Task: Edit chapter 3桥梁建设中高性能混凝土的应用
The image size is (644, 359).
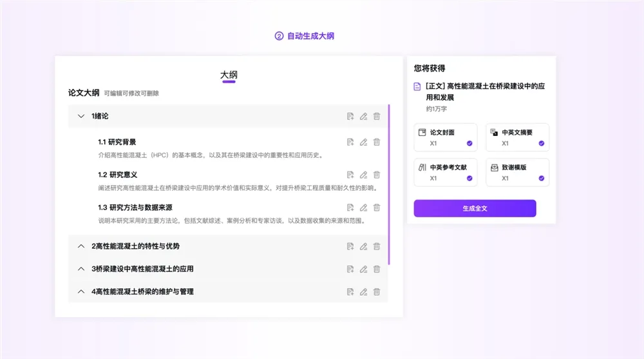Action: tap(363, 269)
